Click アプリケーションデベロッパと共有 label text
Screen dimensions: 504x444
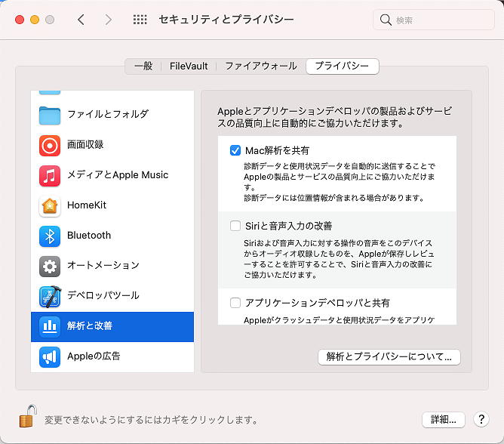click(x=317, y=303)
